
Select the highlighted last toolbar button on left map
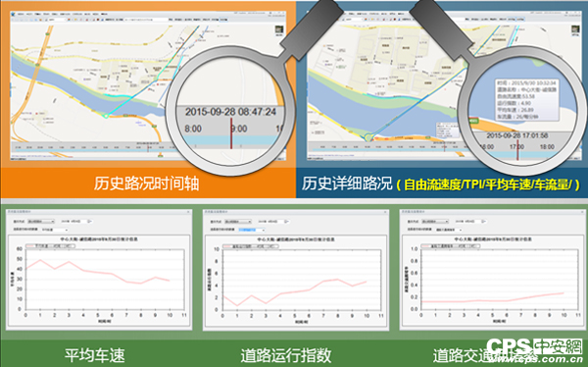coord(223,20)
